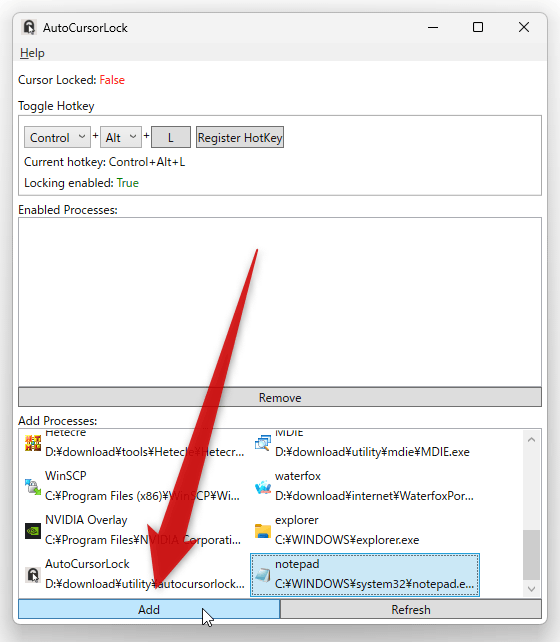
Task: Click the AutoCursorLock title bar app icon
Action: (x=29, y=27)
